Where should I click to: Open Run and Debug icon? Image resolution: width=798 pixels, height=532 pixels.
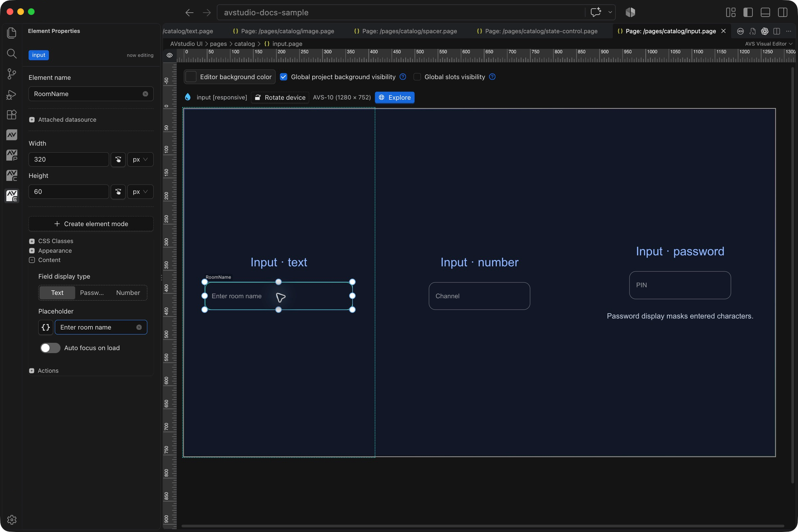point(12,94)
